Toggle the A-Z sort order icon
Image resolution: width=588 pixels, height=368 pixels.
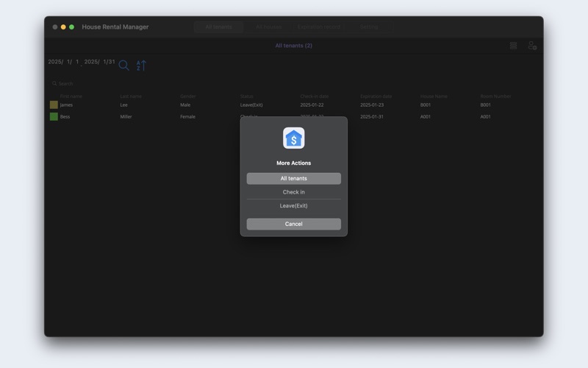pyautogui.click(x=141, y=66)
